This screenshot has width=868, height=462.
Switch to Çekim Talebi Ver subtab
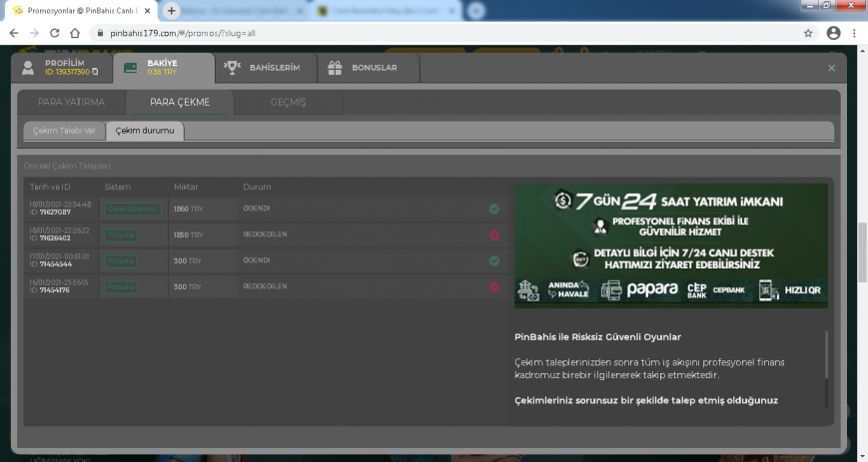64,131
